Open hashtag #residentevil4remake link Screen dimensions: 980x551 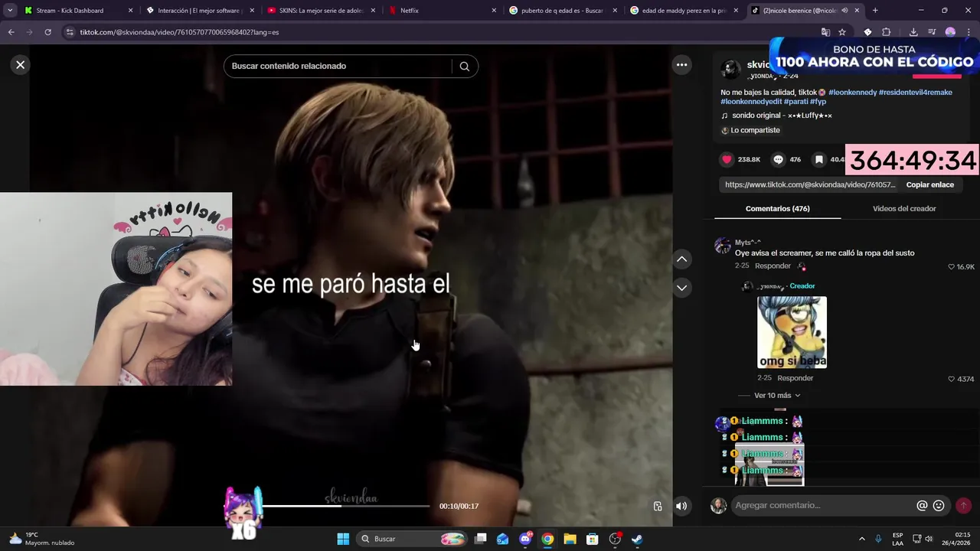point(916,92)
